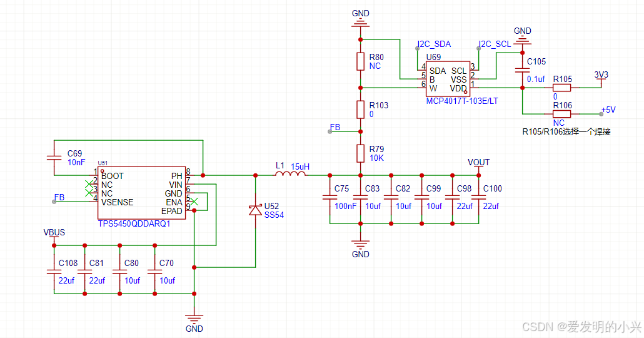644x338 pixels.
Task: Click the 22uf value of C108
Action: (66, 280)
